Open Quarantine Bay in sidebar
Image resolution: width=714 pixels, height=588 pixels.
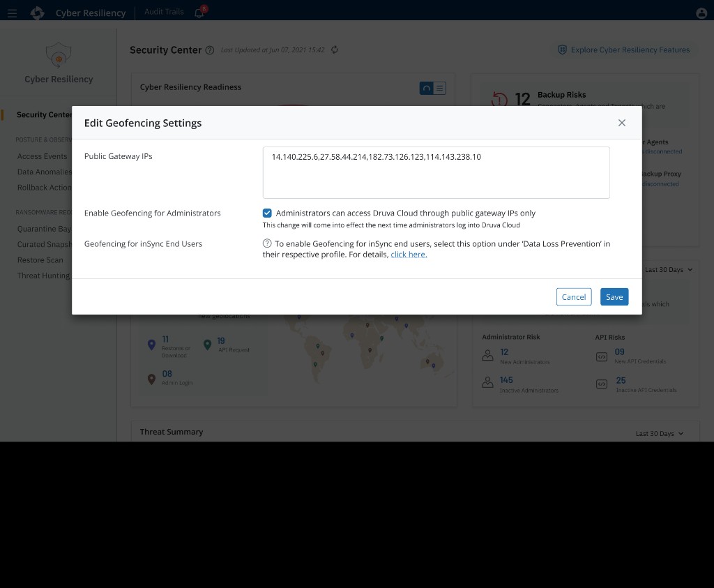point(44,229)
